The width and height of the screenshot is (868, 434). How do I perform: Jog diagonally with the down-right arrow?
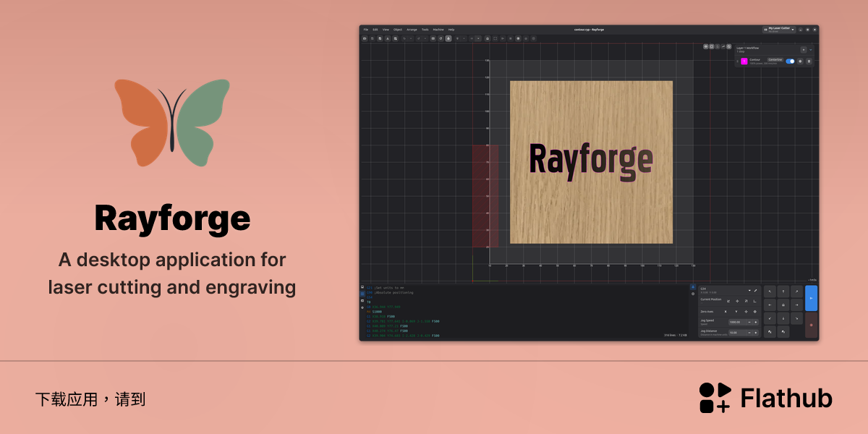(796, 318)
